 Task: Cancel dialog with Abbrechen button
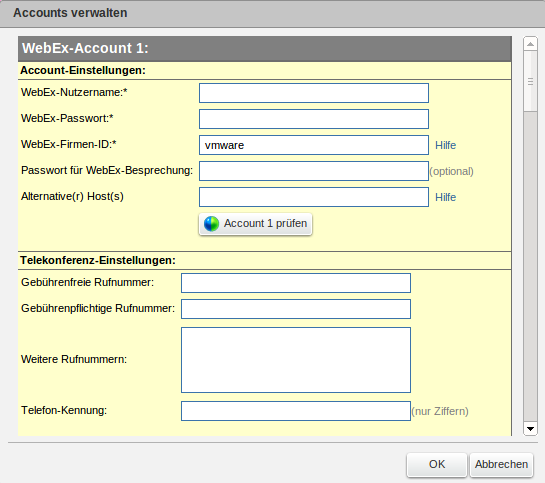[501, 464]
